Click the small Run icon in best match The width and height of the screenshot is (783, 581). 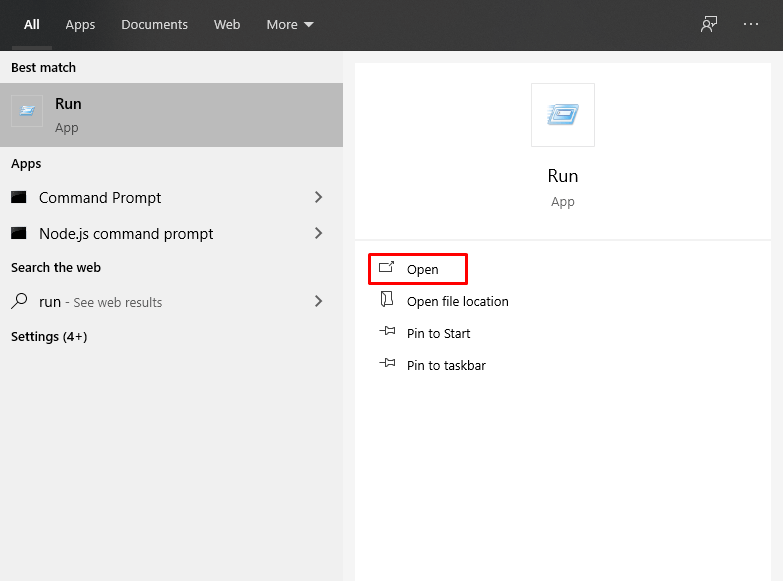[x=27, y=111]
